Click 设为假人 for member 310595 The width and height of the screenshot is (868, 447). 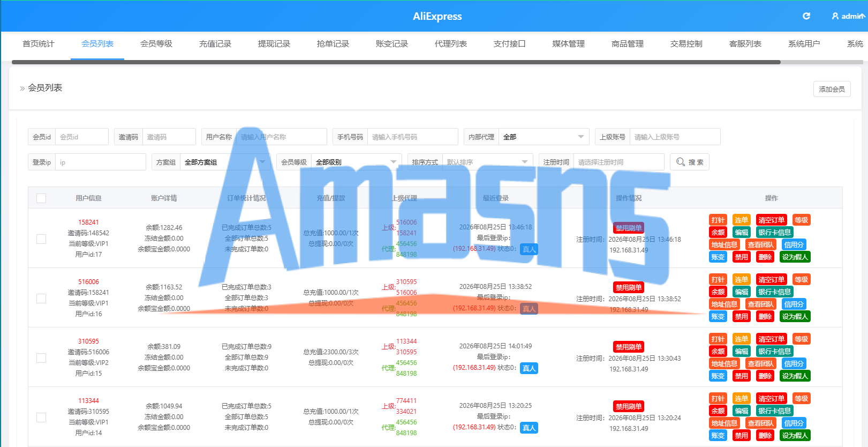tap(795, 376)
